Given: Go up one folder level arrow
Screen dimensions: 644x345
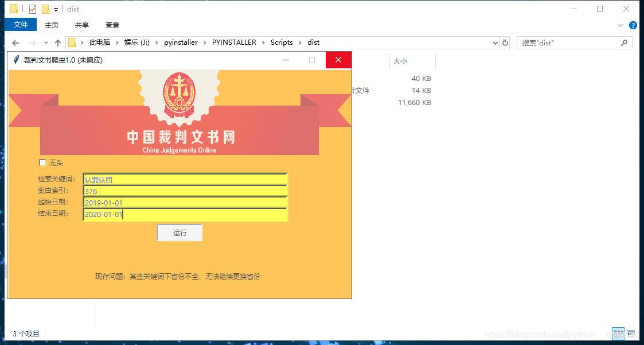Looking at the screenshot, I should [58, 42].
